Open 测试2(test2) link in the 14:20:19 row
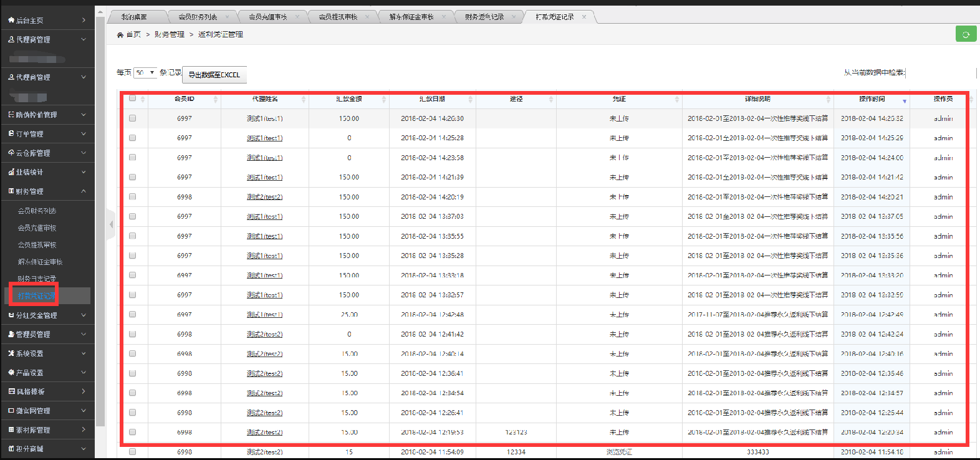The height and width of the screenshot is (460, 980). pos(264,196)
